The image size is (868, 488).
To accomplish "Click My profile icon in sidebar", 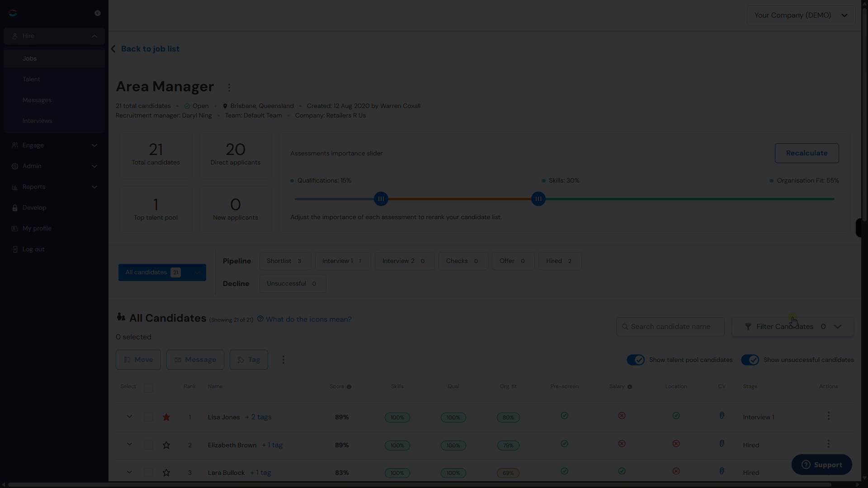I will click(x=15, y=229).
